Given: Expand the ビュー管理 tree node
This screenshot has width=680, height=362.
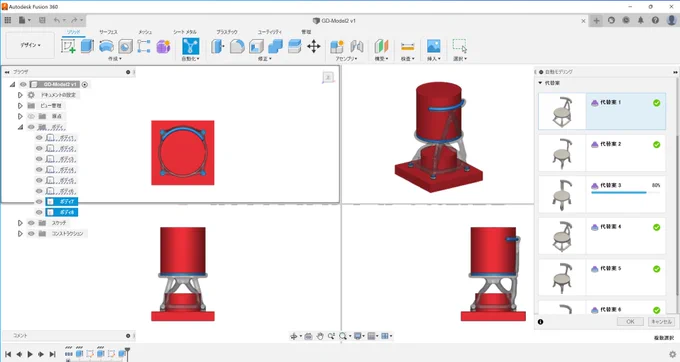Looking at the screenshot, I should tap(20, 106).
